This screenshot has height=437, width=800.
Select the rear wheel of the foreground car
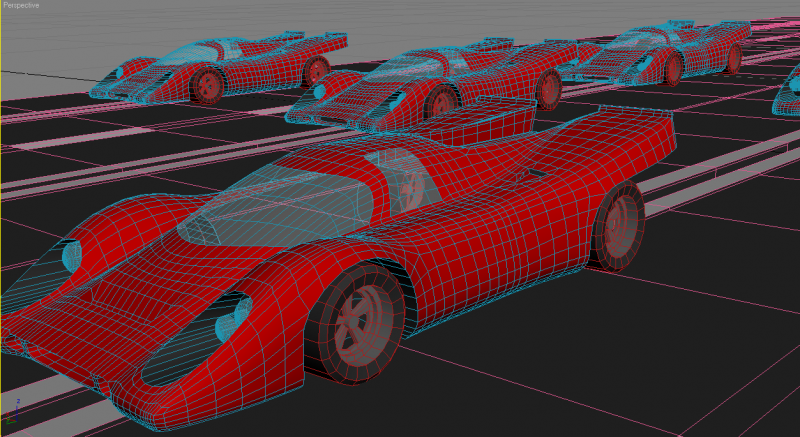(618, 226)
